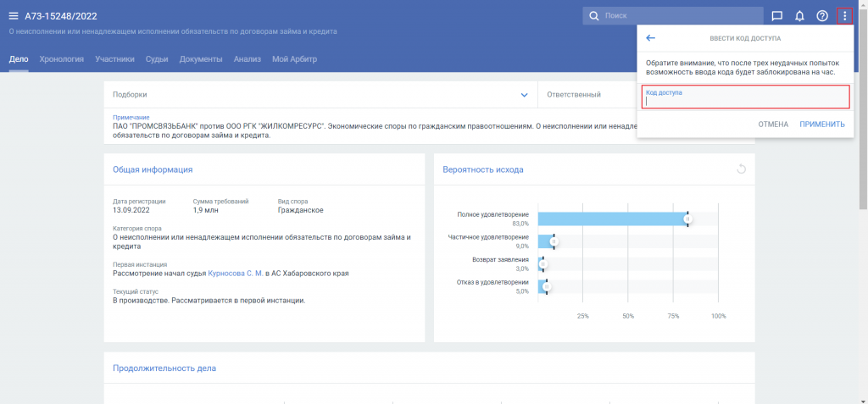Viewport: 868px width, 404px height.
Task: Grab the Полное удовлетворение slider handle
Action: click(687, 219)
